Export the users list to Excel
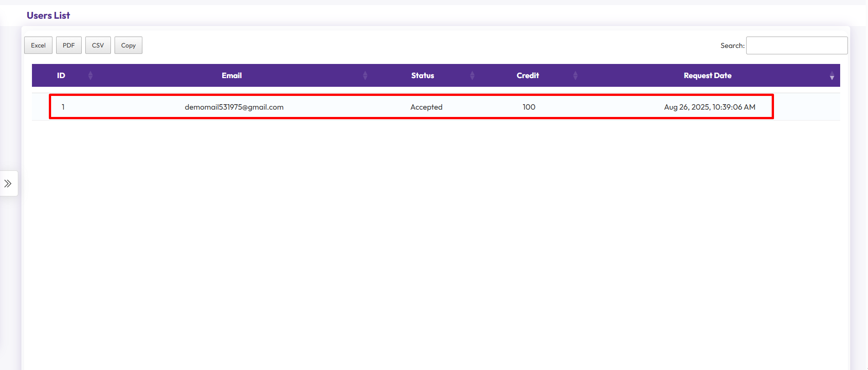Image resolution: width=868 pixels, height=370 pixels. [x=38, y=45]
